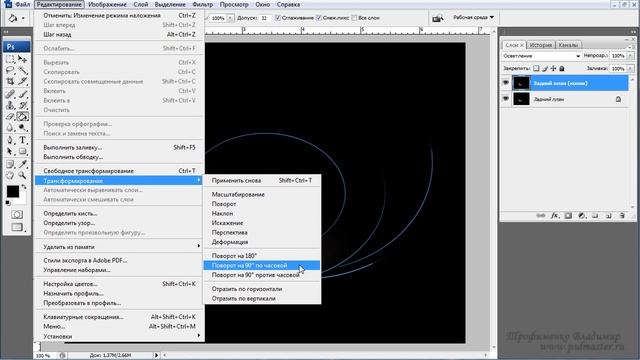This screenshot has width=640, height=360.
Task: Switch to the История tab
Action: [541, 45]
